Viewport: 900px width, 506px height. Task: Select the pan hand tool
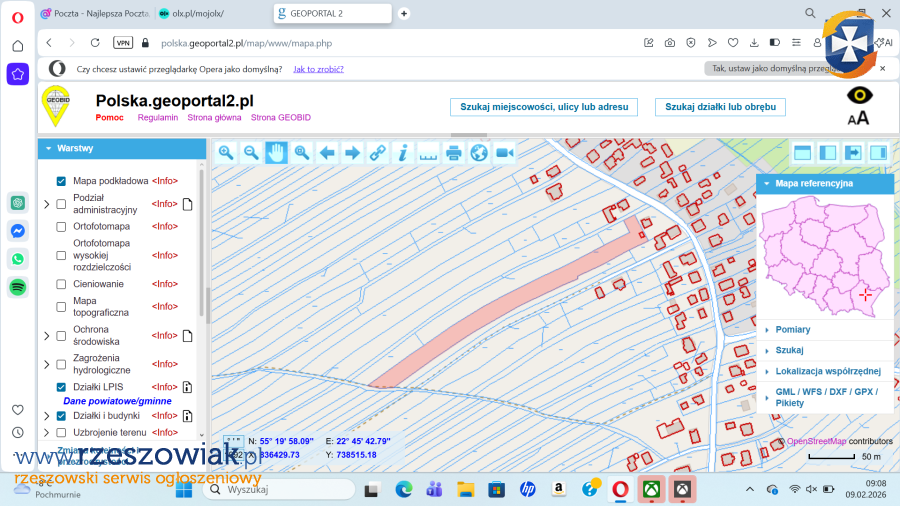(x=276, y=153)
